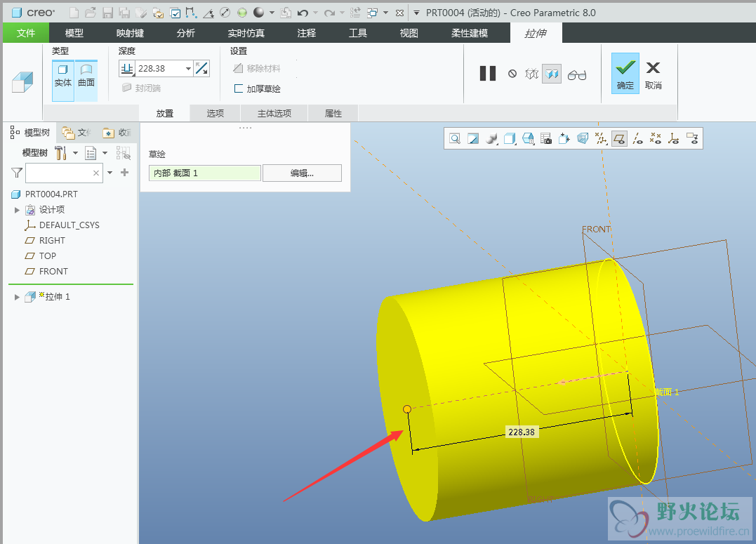Open the undo history dropdown arrow
The image size is (756, 544).
pos(315,13)
